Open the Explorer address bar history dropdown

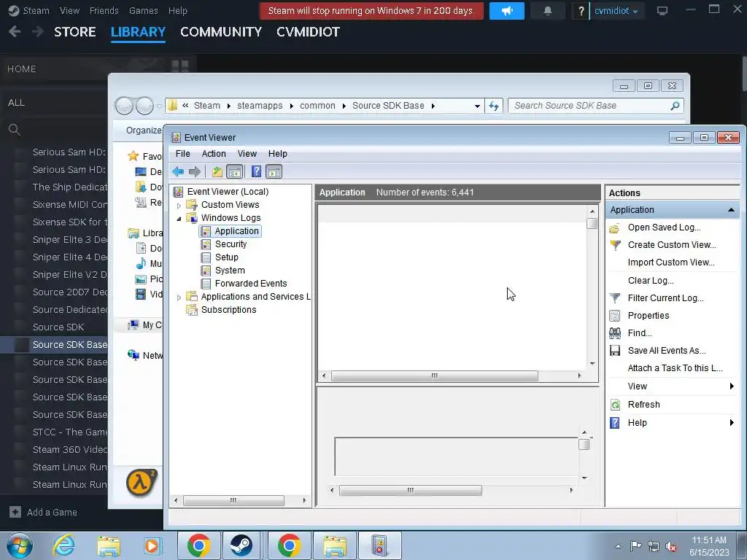click(x=477, y=106)
